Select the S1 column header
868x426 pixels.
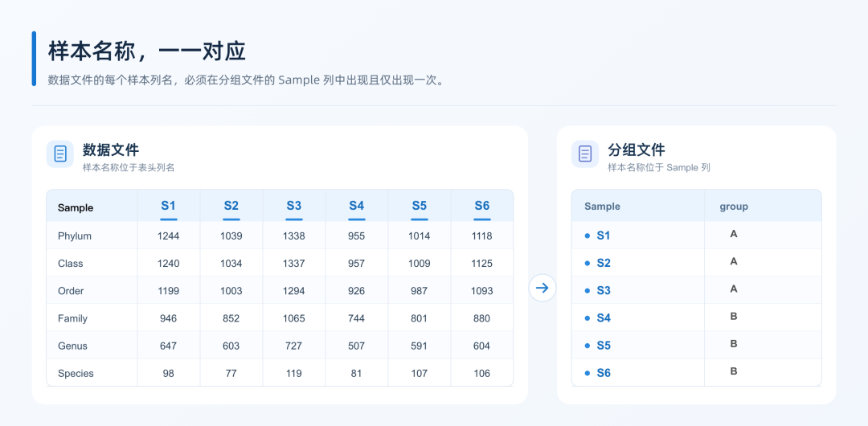click(x=168, y=206)
